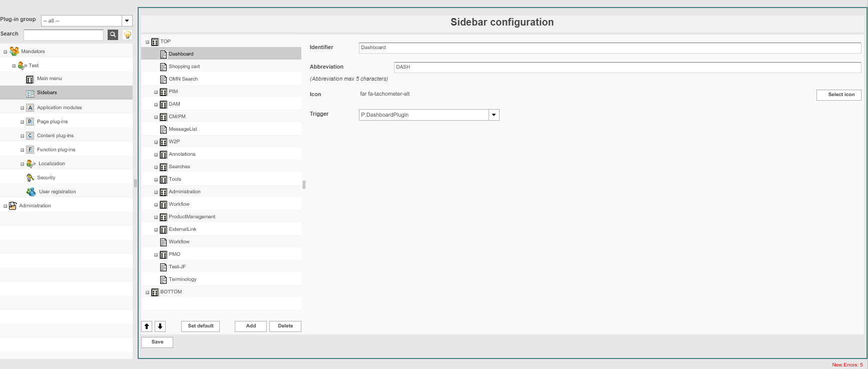868x369 pixels.
Task: Open the Trigger dropdown arrow
Action: click(x=494, y=115)
